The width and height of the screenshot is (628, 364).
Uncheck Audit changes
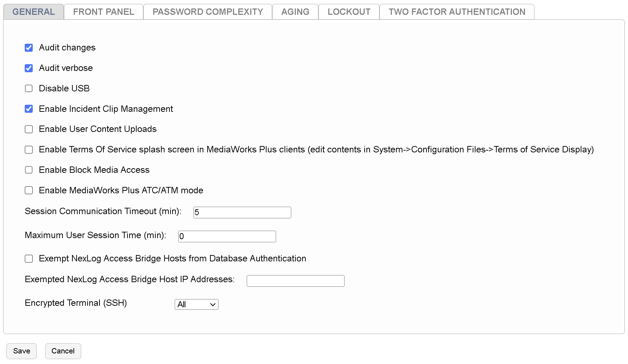(x=29, y=48)
